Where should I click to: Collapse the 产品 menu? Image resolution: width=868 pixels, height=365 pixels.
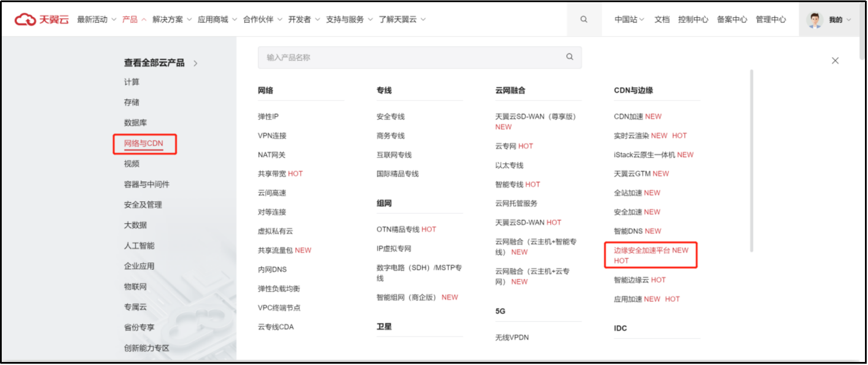134,19
